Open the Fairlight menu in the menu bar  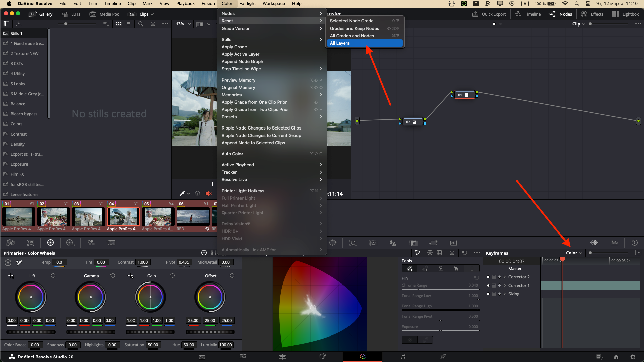click(x=248, y=3)
